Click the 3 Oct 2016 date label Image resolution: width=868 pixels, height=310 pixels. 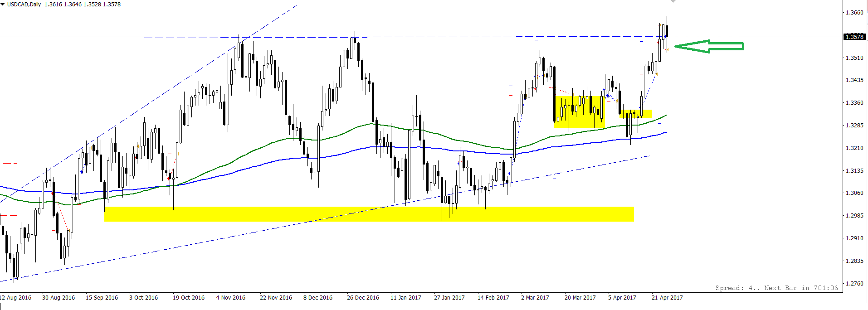point(144,298)
